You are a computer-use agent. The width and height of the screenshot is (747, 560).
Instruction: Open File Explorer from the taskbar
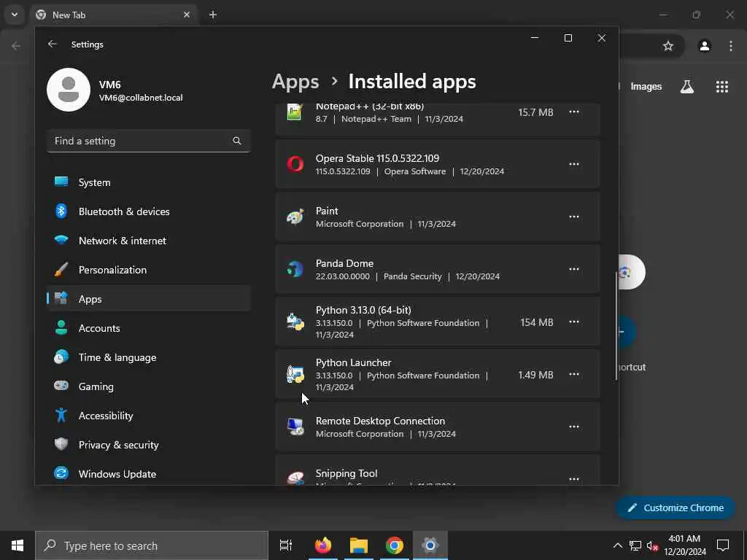click(359, 545)
